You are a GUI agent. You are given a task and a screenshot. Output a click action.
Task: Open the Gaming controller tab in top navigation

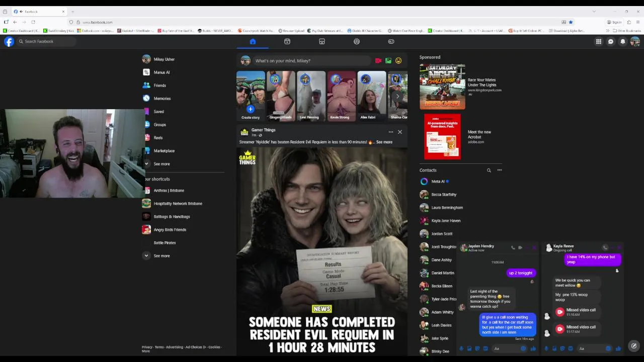click(391, 42)
